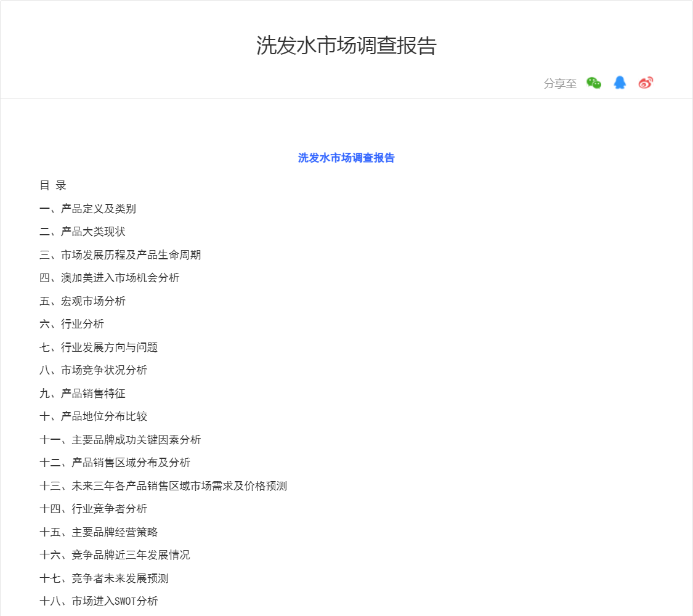Screen dimensions: 693x616
Task: Select line 十七、竞争者未来发展预测
Action: (104, 578)
